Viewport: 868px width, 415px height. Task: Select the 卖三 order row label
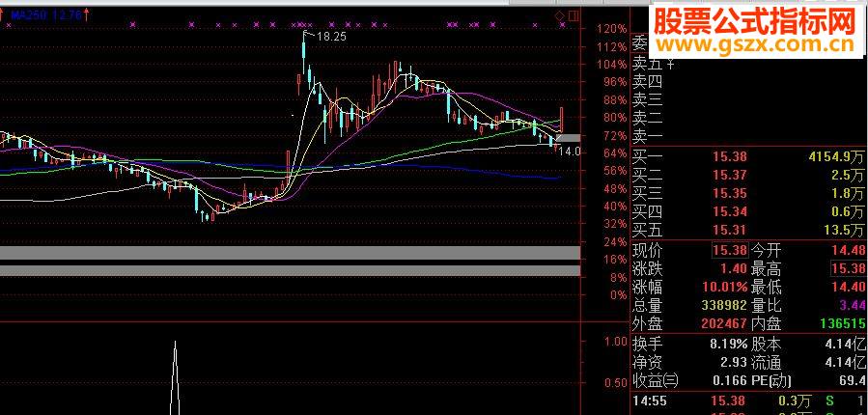coord(648,99)
